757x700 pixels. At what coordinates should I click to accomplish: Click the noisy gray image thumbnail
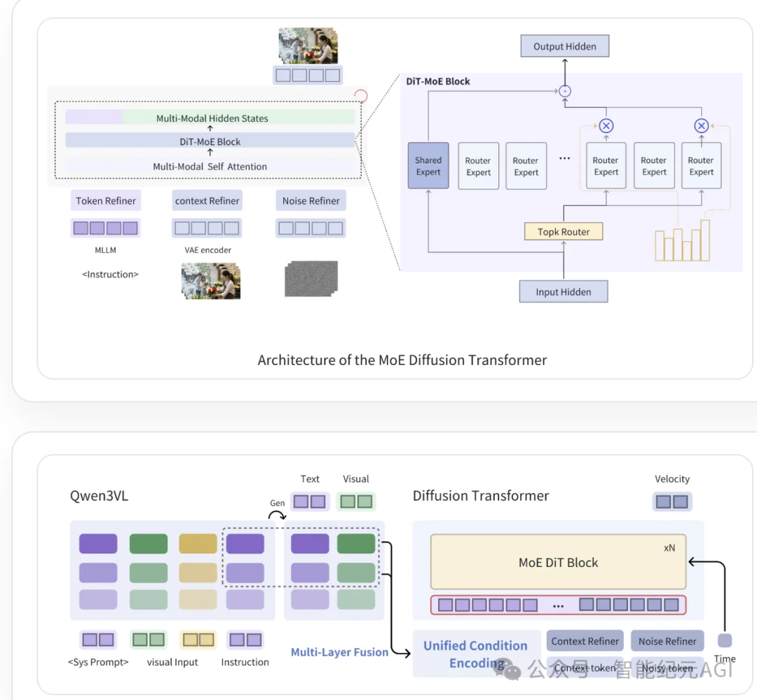tap(311, 279)
